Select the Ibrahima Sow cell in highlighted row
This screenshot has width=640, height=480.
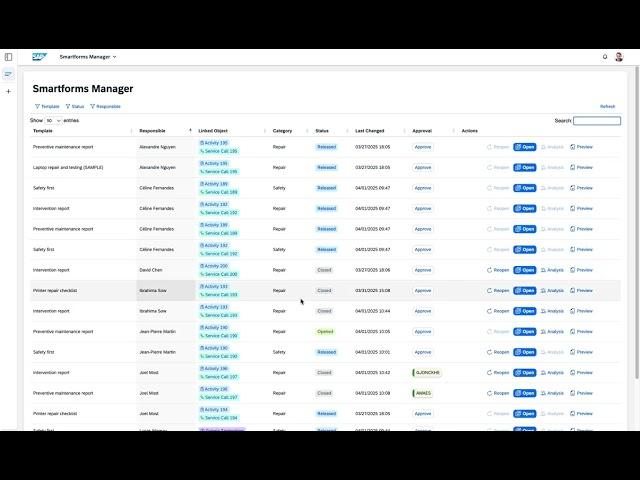coord(166,291)
